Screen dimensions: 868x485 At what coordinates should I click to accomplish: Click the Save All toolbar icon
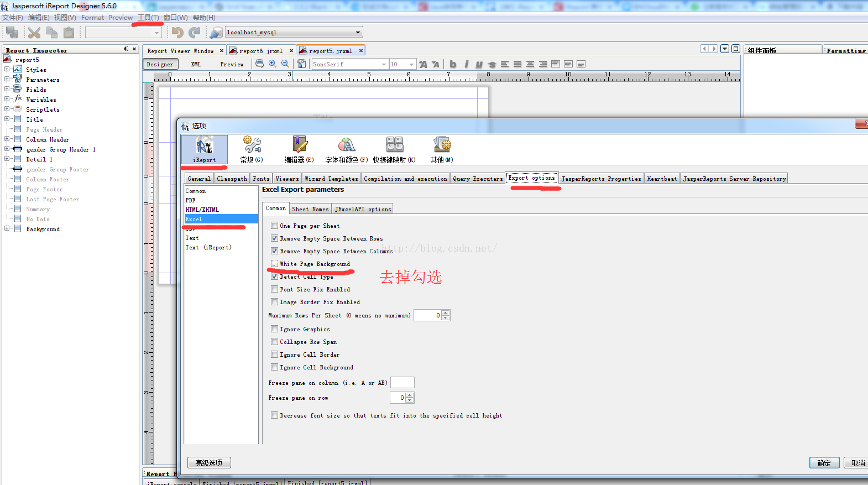[x=12, y=33]
